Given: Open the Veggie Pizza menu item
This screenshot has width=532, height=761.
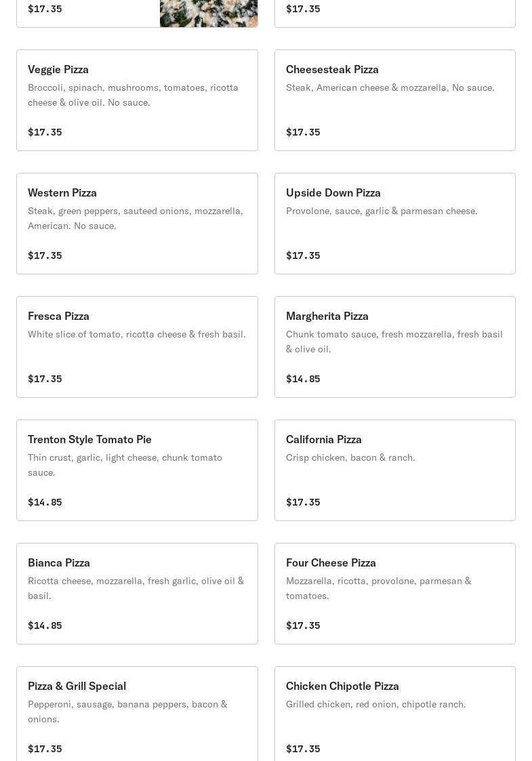Looking at the screenshot, I should pyautogui.click(x=137, y=100).
